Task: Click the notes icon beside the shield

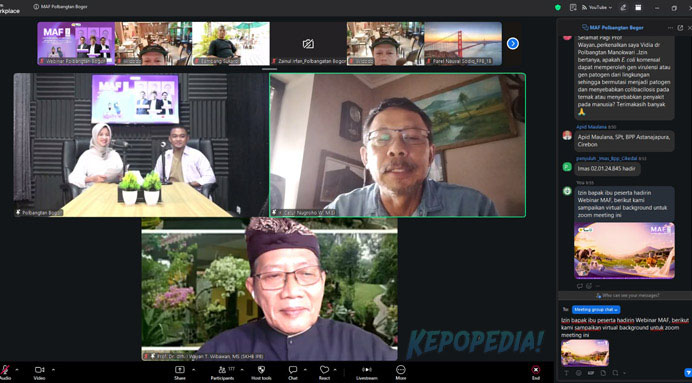Action: coord(573,8)
